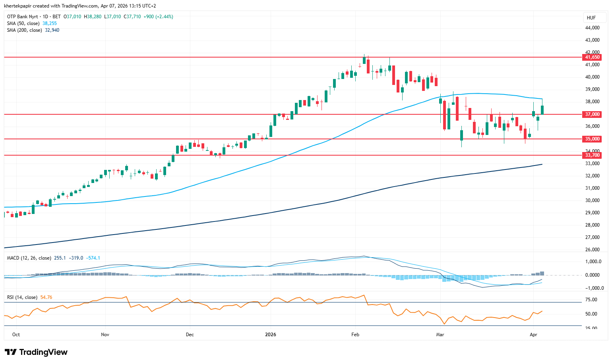The image size is (612, 364).
Task: Select the Apr label on time axis
Action: 533,335
